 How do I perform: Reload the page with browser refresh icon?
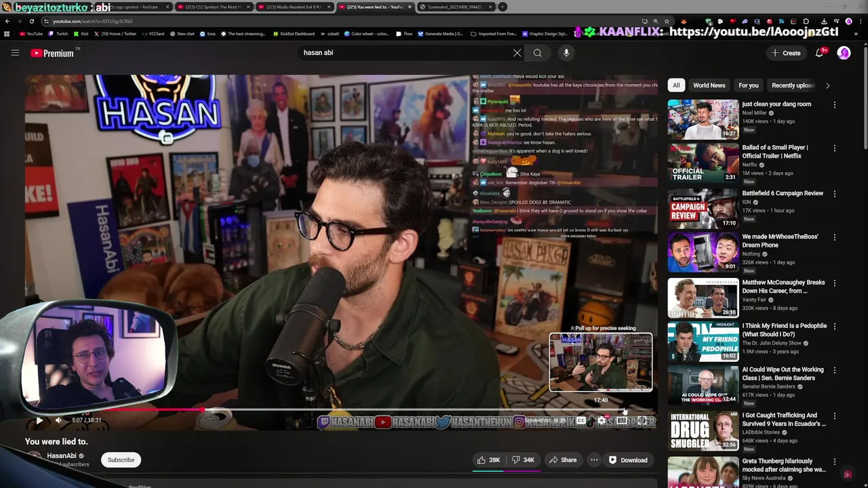pos(31,21)
